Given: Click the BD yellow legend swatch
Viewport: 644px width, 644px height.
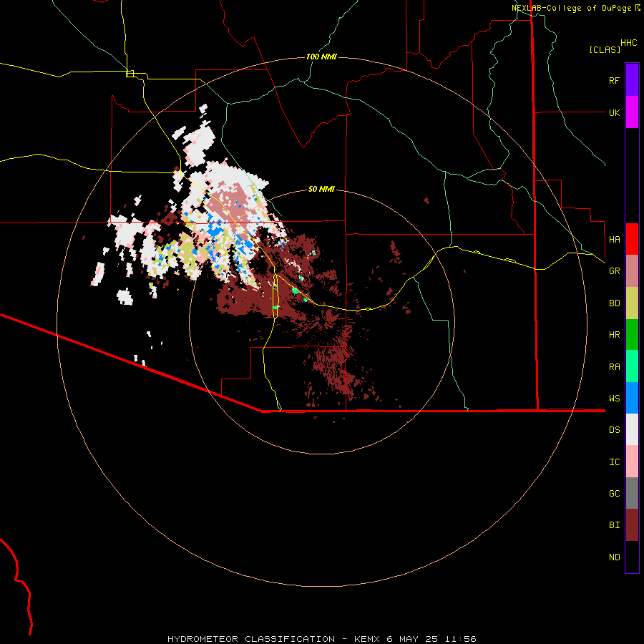Looking at the screenshot, I should coord(632,303).
